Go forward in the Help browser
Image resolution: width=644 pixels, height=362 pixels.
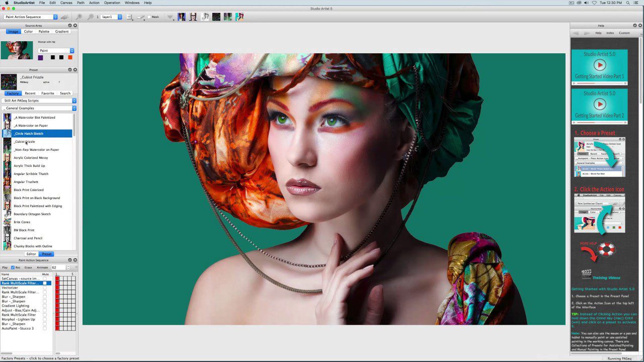point(587,33)
